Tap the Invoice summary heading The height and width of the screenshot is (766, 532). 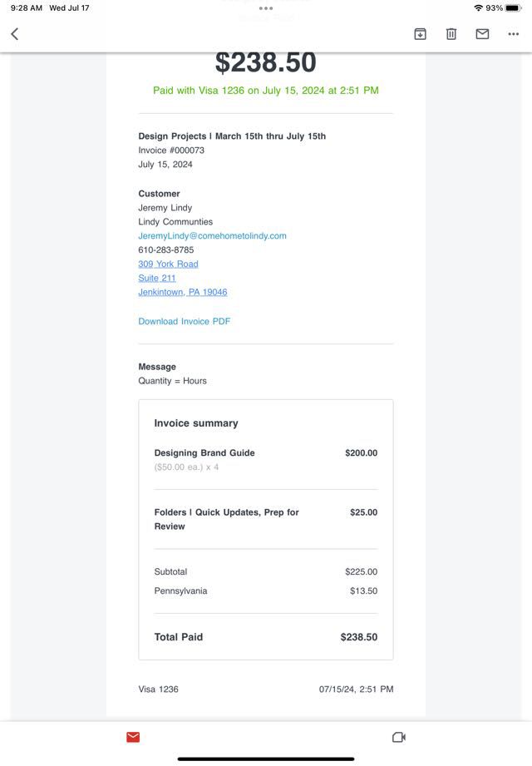point(196,423)
